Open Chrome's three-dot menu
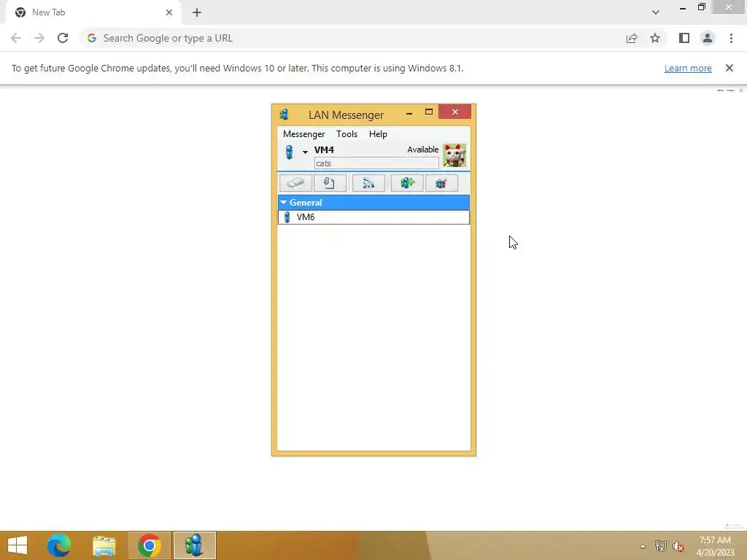747x560 pixels. click(731, 38)
